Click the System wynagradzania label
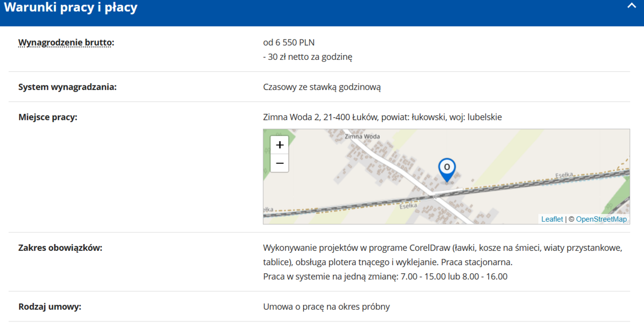This screenshot has height=325, width=644. (67, 87)
